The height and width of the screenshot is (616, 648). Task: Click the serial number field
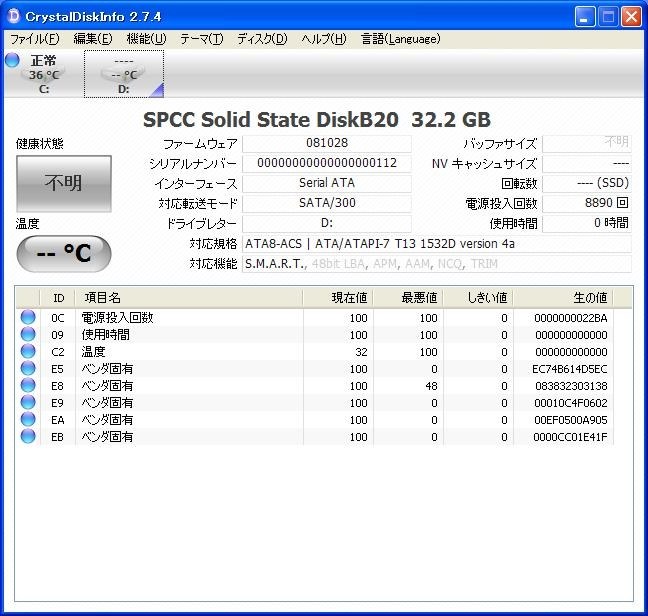[x=326, y=163]
